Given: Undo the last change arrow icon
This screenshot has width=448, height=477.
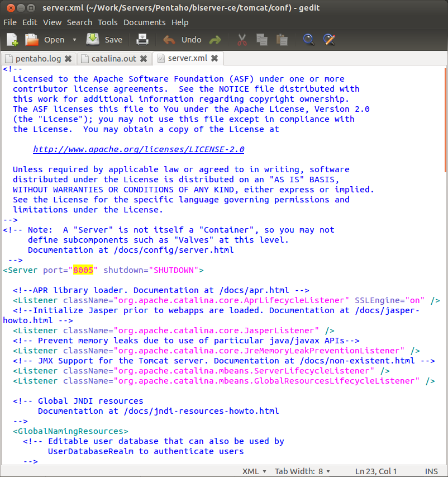Looking at the screenshot, I should pos(169,40).
